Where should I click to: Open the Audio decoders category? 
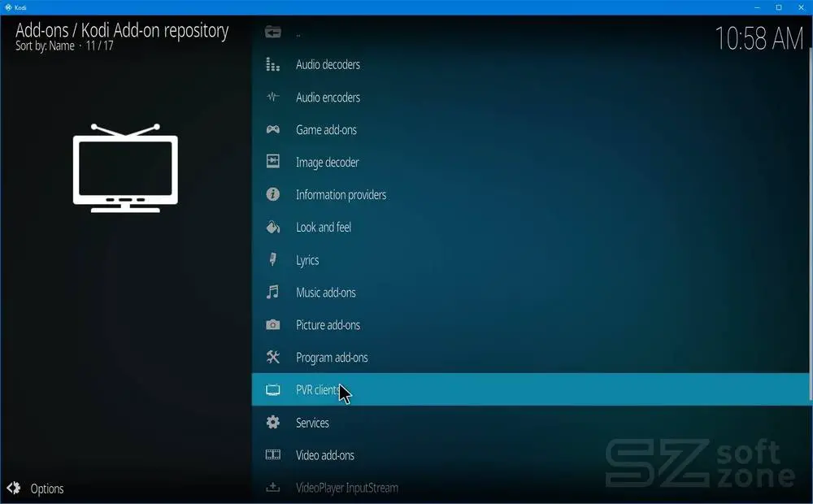530,64
